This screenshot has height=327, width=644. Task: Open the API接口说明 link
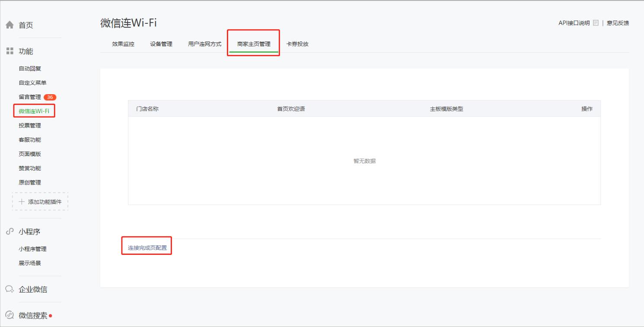(x=574, y=23)
